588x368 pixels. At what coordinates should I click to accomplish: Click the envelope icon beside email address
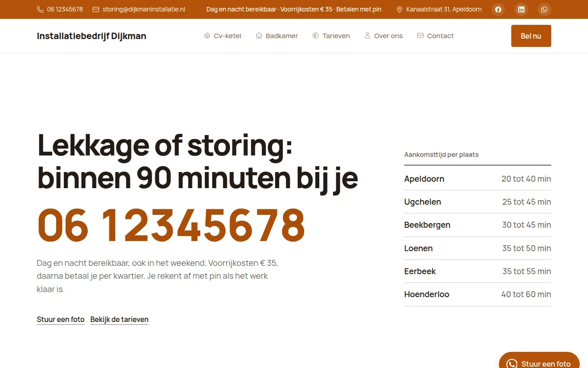point(96,9)
